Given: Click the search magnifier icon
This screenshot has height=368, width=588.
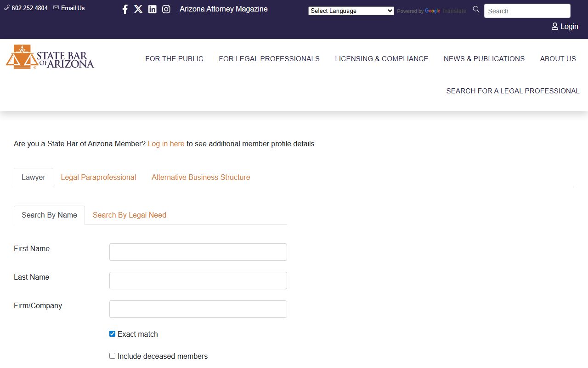Looking at the screenshot, I should 476,10.
